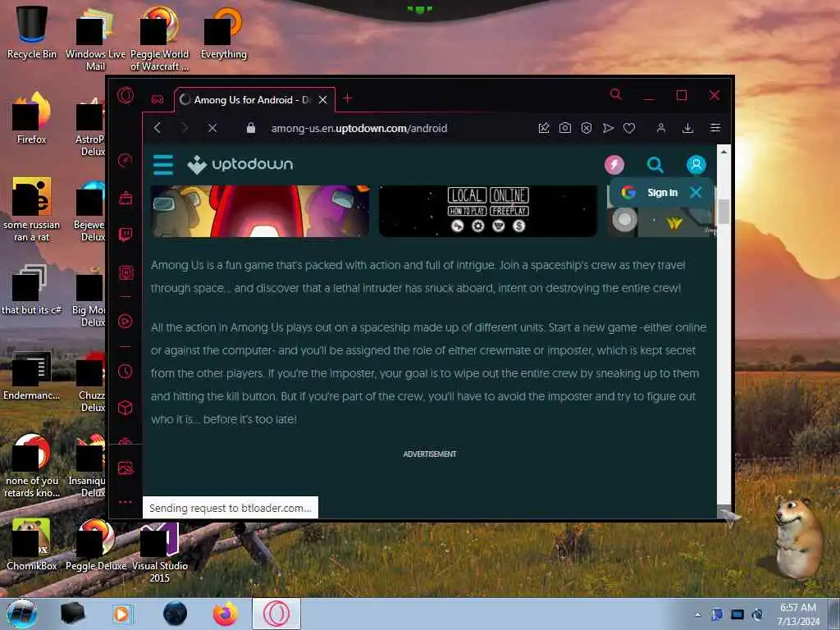The height and width of the screenshot is (630, 840).
Task: Open the Windows Start menu
Action: point(22,614)
